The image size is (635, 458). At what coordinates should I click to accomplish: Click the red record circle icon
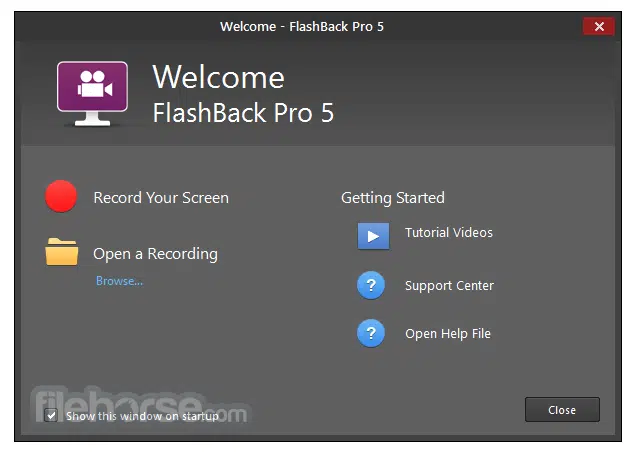[x=61, y=196]
